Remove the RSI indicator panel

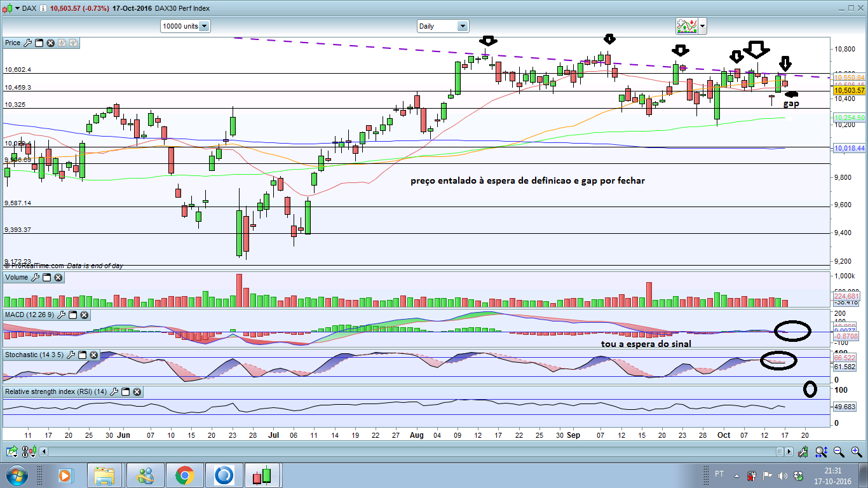137,392
